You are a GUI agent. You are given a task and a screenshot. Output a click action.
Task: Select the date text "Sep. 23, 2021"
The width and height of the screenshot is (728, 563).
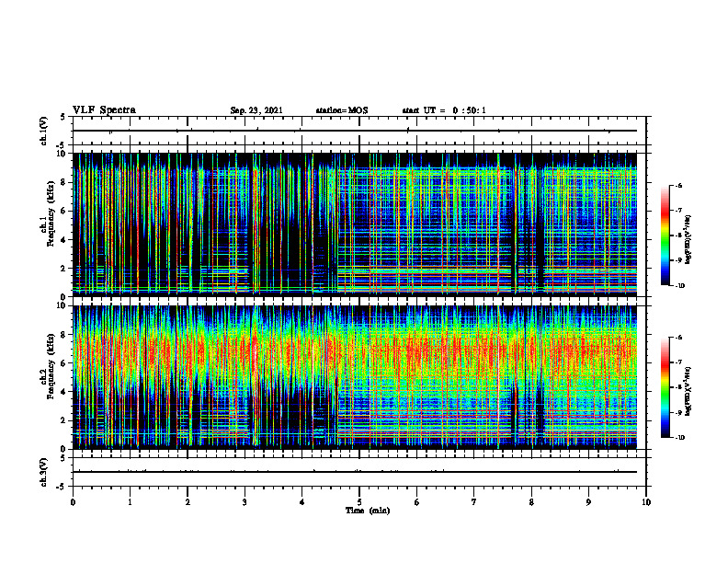point(256,110)
